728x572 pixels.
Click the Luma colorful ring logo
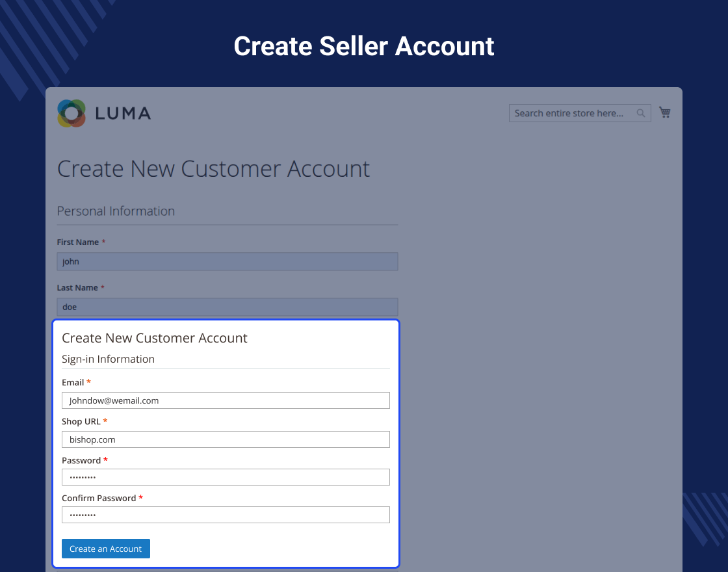coord(71,113)
